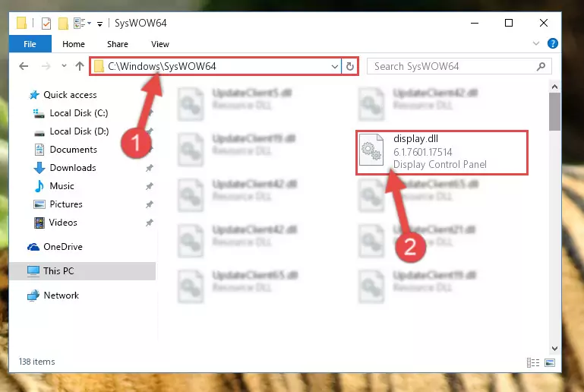Click the display.dll gear file icon
Viewport: 584px width, 392px height.
(x=371, y=150)
